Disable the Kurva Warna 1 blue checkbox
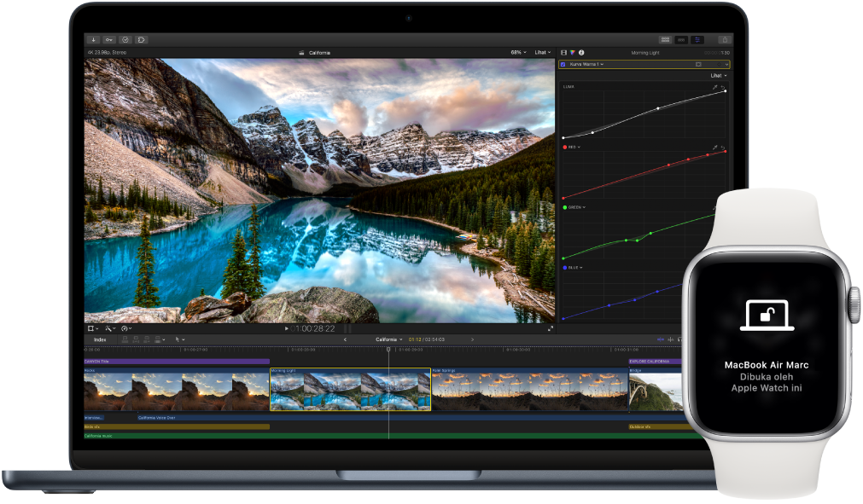Viewport: 863px width, 504px height. (562, 65)
